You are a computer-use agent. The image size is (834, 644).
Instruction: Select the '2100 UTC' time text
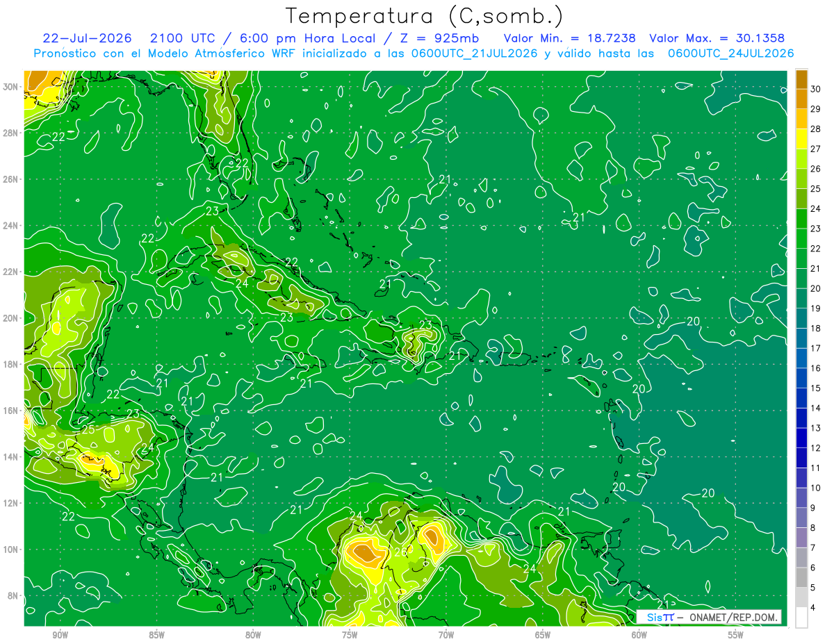[x=184, y=38]
